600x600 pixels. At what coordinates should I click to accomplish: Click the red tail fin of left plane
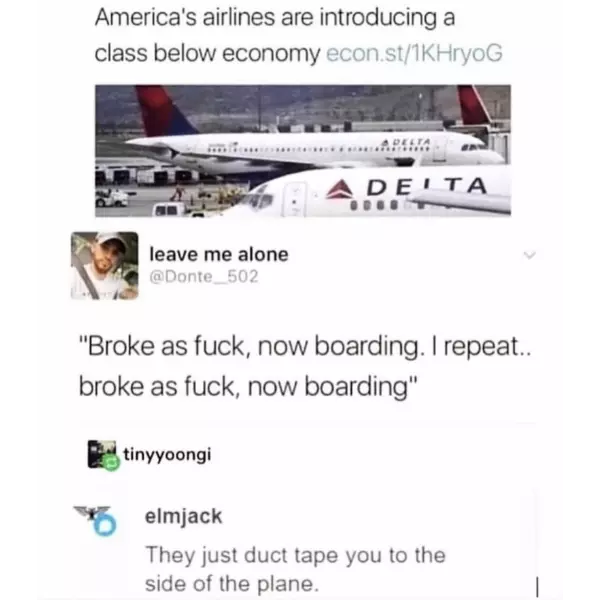(x=165, y=111)
